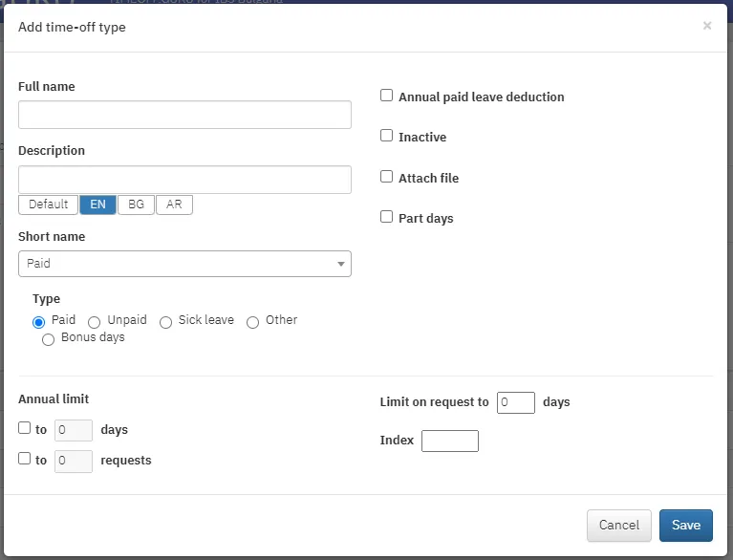Viewport: 733px width, 560px height.
Task: Switch to the EN language tab
Action: (97, 205)
